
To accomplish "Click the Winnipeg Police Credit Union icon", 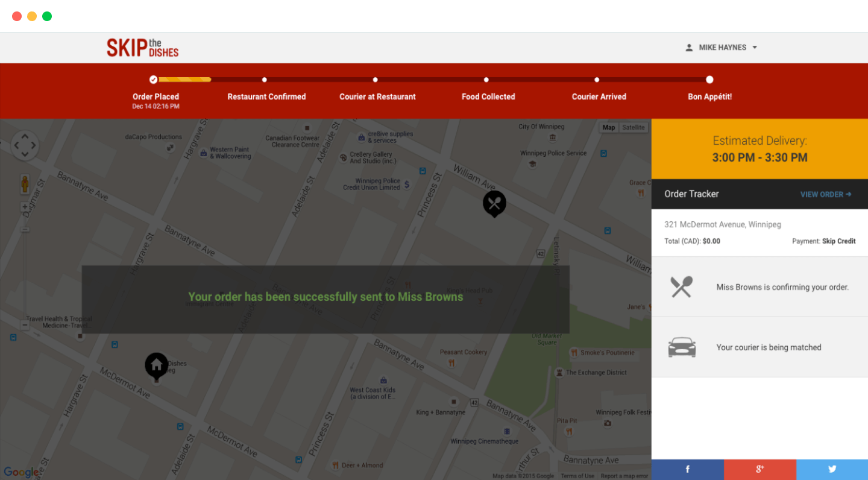I will click(407, 184).
